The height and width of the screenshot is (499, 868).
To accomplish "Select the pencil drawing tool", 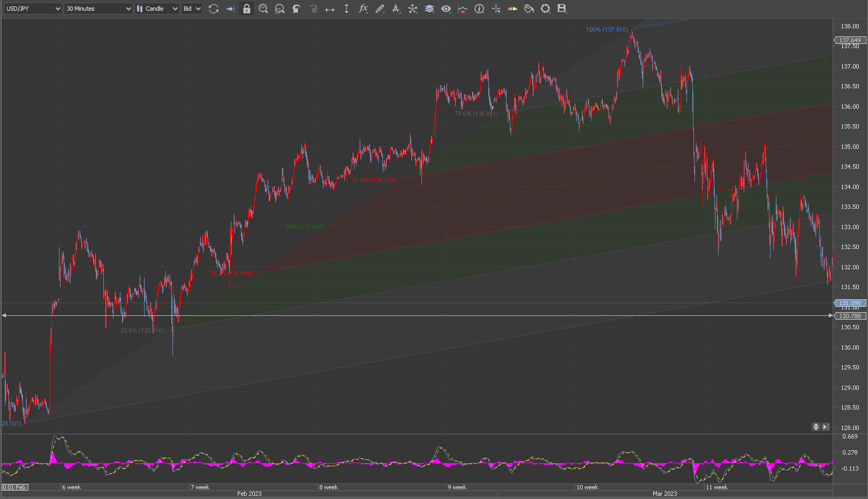I will (x=380, y=9).
